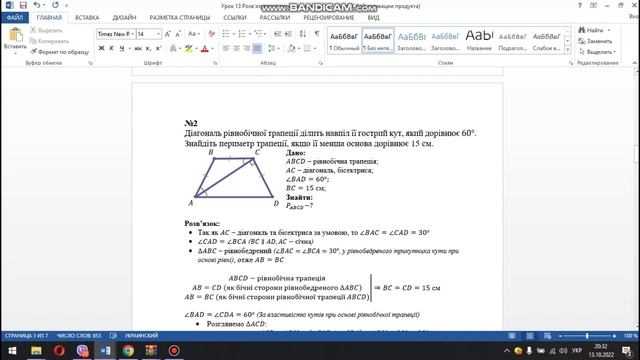Switch to read mode view in status bar
640x360 pixels.
[x=512, y=336]
